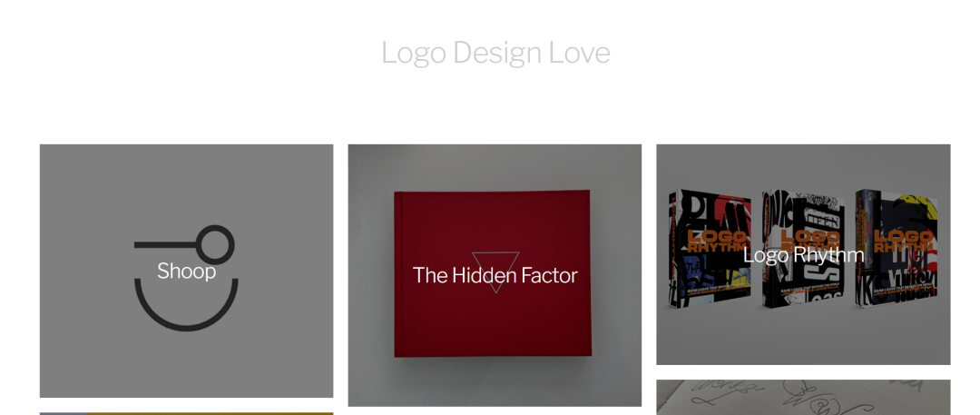
Task: Click the left Logo Rhythm book cover
Action: tap(710, 249)
